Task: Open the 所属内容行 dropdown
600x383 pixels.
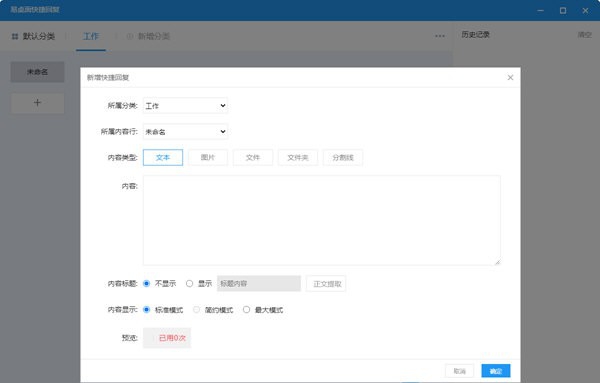Action: (x=186, y=132)
